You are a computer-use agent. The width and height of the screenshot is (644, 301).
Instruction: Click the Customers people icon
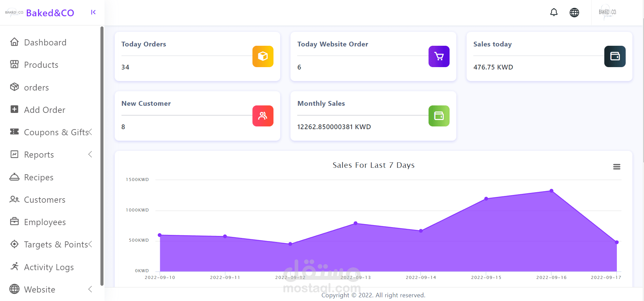point(14,199)
